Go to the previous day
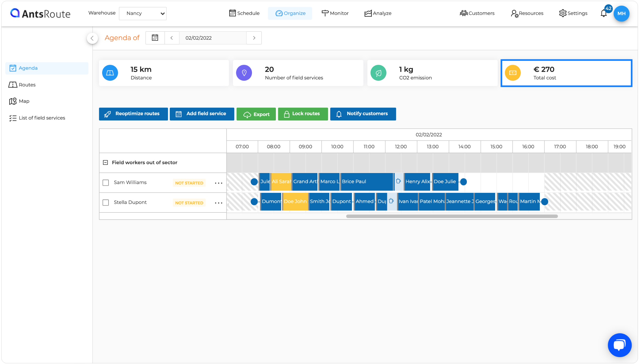639x364 pixels. pyautogui.click(x=172, y=38)
